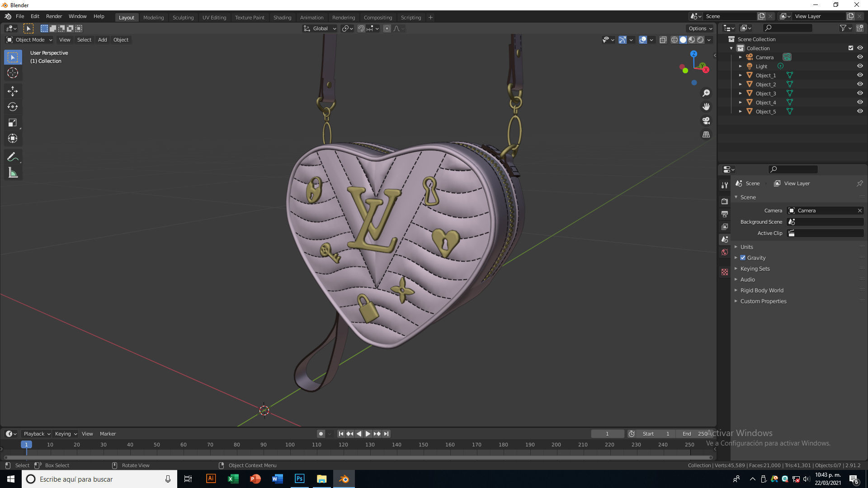Screen dimensions: 868x488
Task: Select the Measure tool
Action: point(13,173)
